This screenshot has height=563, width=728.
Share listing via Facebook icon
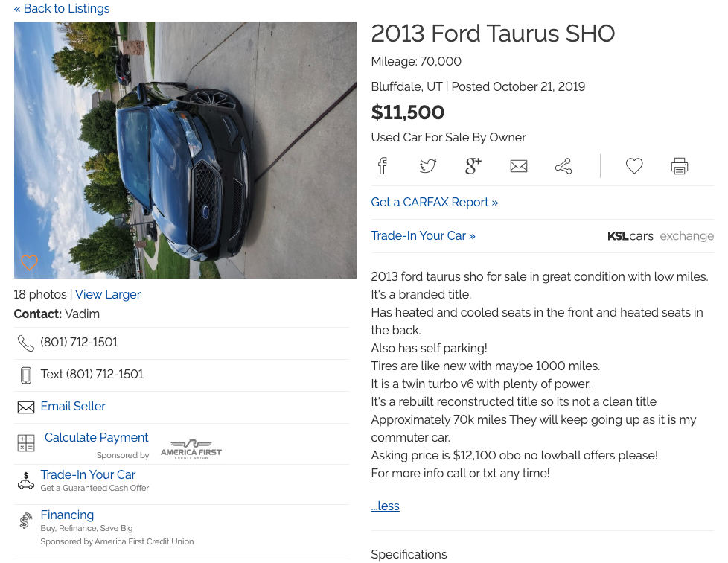tap(382, 166)
